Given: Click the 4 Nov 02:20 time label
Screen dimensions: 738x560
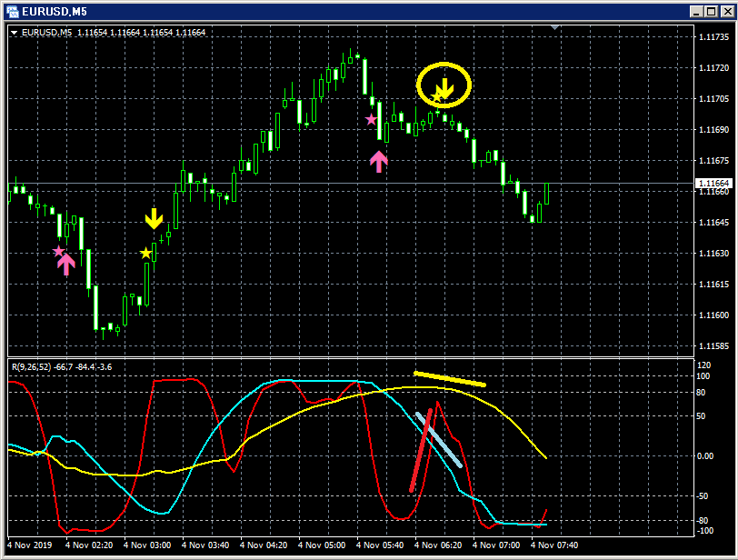Looking at the screenshot, I should click(89, 545).
